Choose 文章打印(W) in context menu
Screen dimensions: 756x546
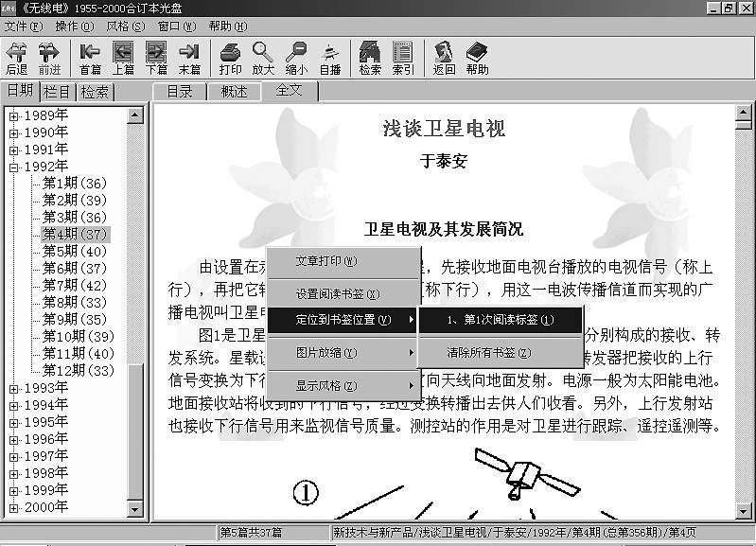pos(343,261)
